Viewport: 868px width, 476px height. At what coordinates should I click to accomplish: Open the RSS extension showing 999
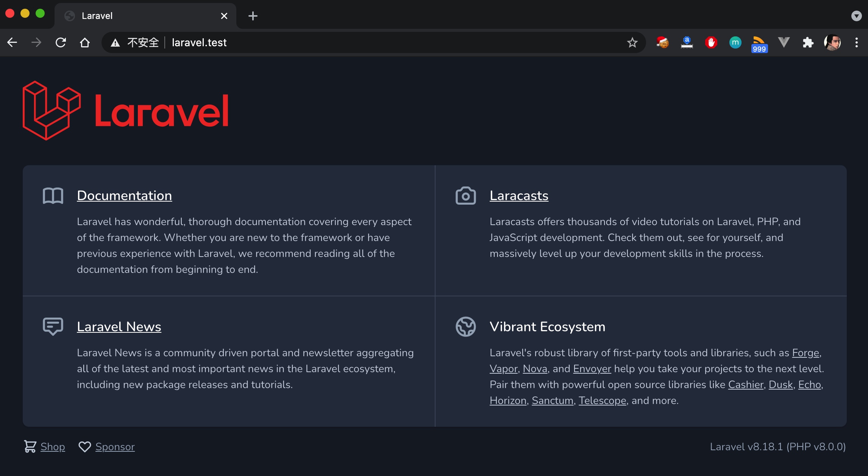pos(759,44)
